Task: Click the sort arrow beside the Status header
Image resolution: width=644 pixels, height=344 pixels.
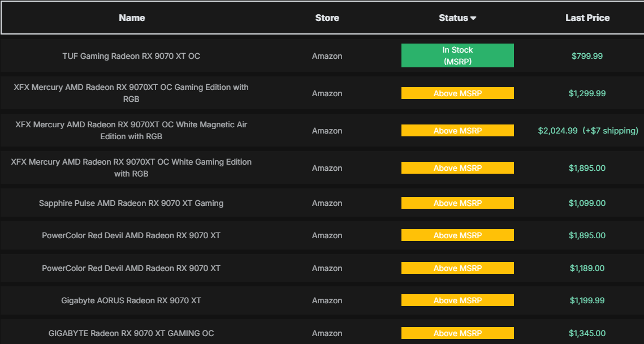Action: [473, 18]
